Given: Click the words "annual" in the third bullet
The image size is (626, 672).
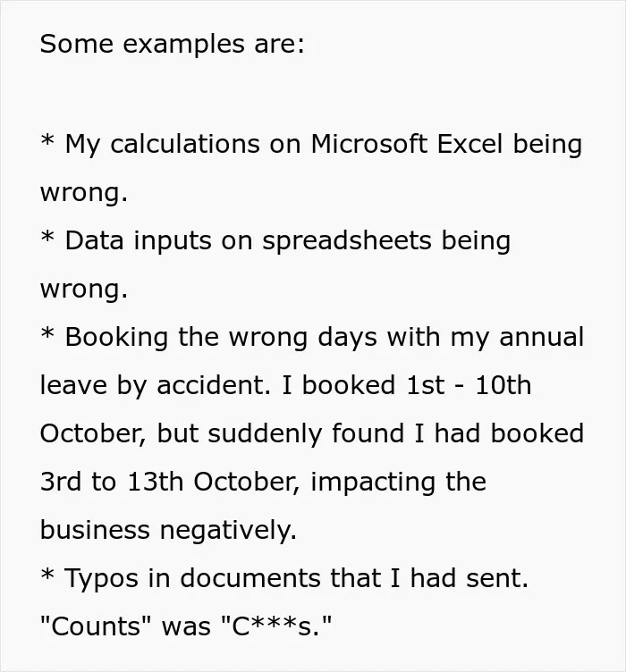Looking at the screenshot, I should [x=541, y=337].
